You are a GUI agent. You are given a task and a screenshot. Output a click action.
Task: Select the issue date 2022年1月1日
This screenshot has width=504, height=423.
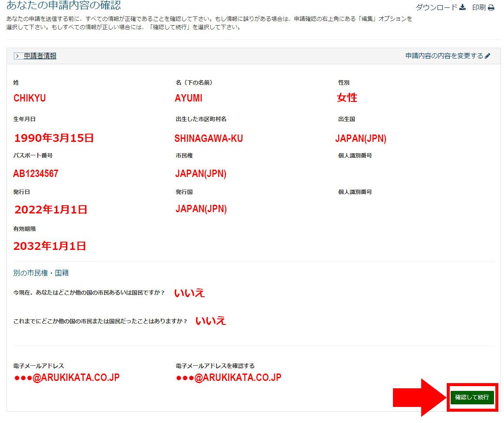(x=51, y=210)
